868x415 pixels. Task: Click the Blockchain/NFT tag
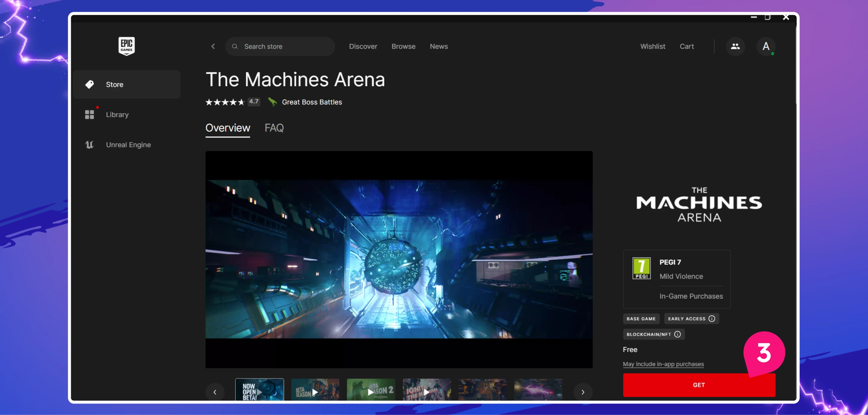point(653,334)
